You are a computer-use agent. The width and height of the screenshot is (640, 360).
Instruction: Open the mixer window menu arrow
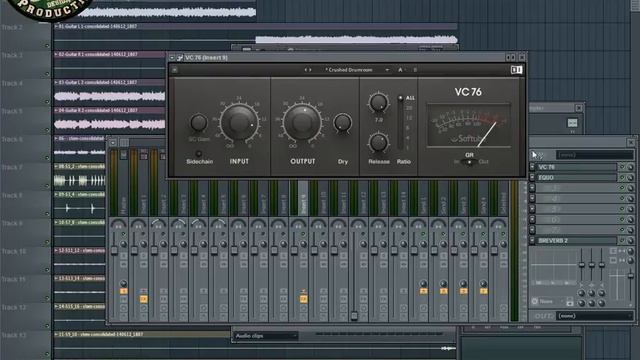pos(113,142)
